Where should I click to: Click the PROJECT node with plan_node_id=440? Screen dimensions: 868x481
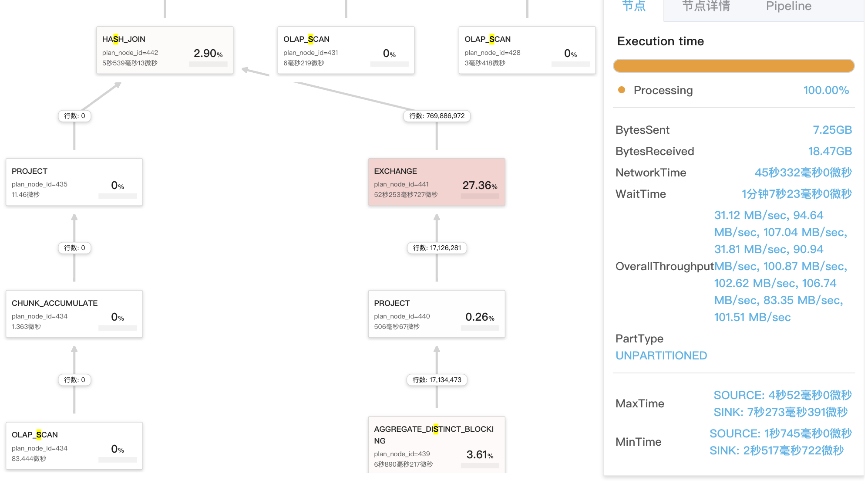436,314
